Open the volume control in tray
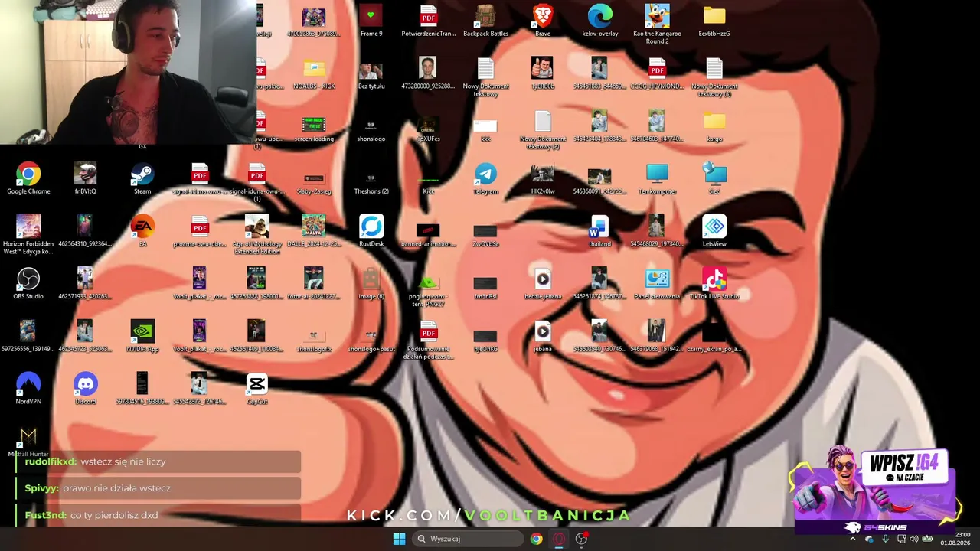Image resolution: width=980 pixels, height=551 pixels. 914,539
